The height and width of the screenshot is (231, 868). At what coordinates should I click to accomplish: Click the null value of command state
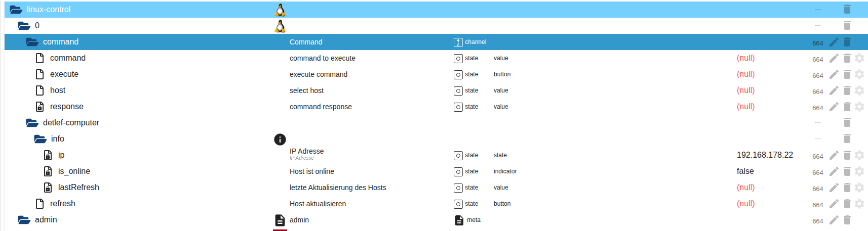[745, 58]
